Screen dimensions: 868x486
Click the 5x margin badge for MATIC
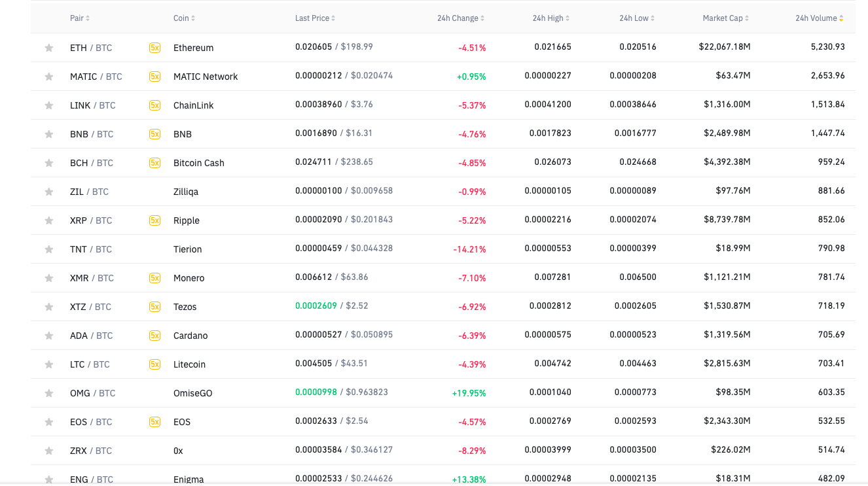(x=154, y=77)
